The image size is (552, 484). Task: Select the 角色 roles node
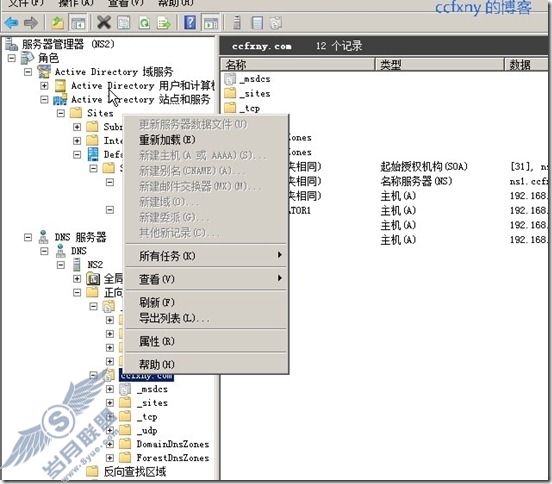point(48,58)
